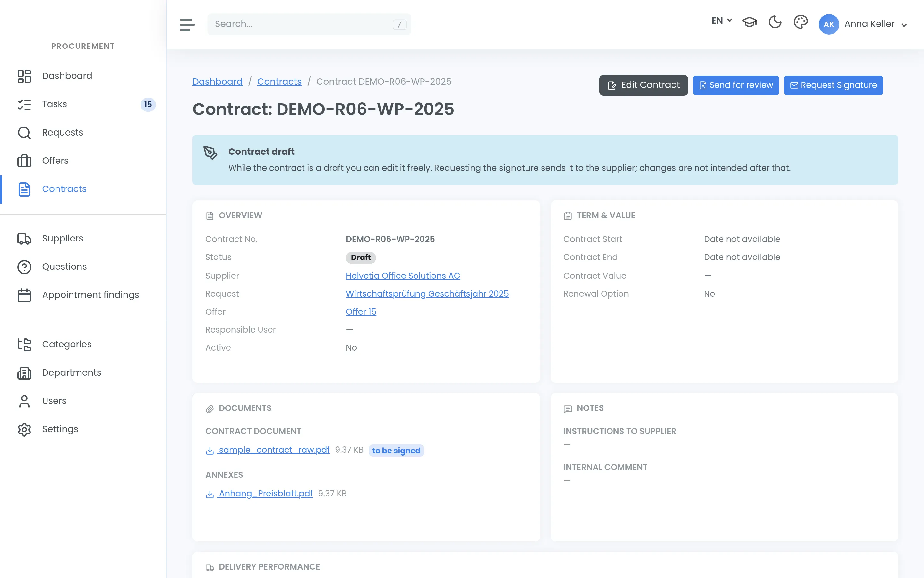Click the 'to be signed' badge

click(396, 451)
